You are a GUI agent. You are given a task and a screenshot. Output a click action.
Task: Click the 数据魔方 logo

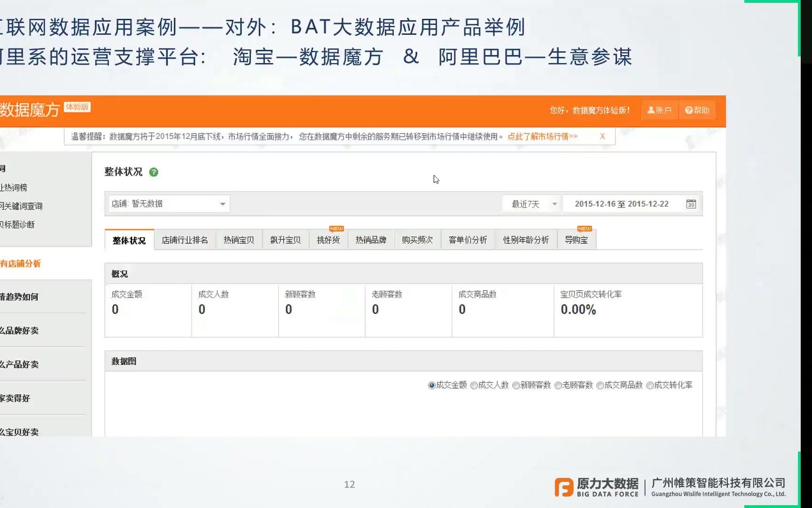[30, 110]
